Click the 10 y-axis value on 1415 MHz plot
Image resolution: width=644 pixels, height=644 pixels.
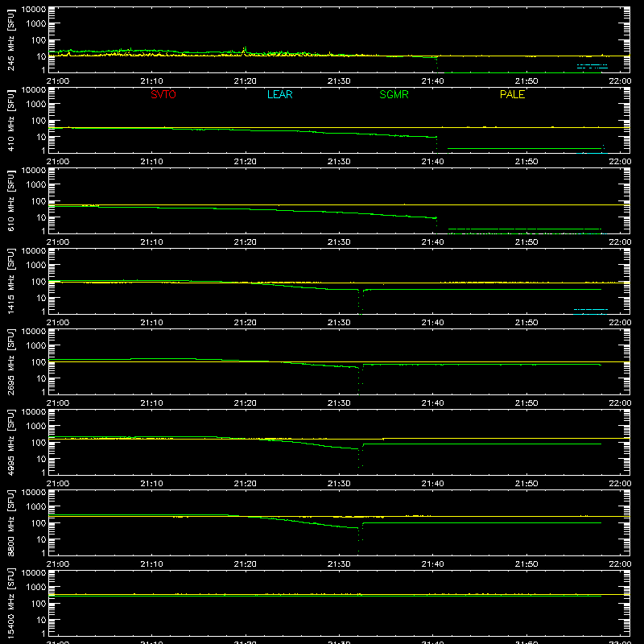click(41, 298)
